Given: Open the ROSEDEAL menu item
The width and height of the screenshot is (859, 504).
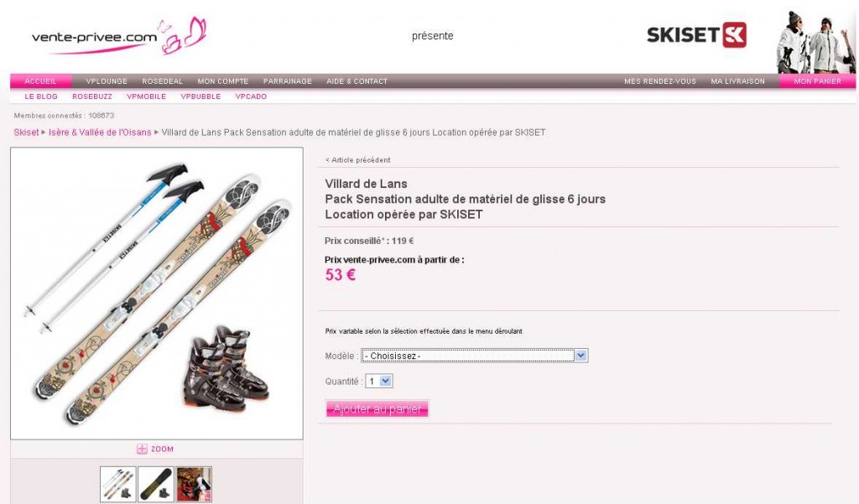Looking at the screenshot, I should point(162,81).
